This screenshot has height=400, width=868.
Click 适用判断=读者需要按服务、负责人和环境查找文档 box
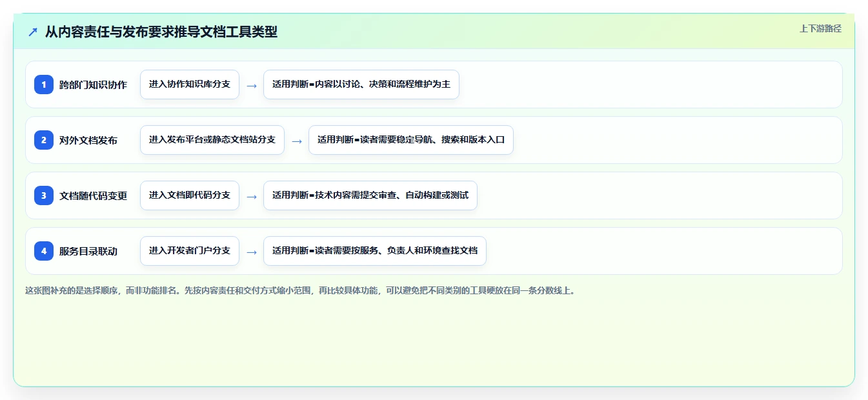click(x=375, y=251)
